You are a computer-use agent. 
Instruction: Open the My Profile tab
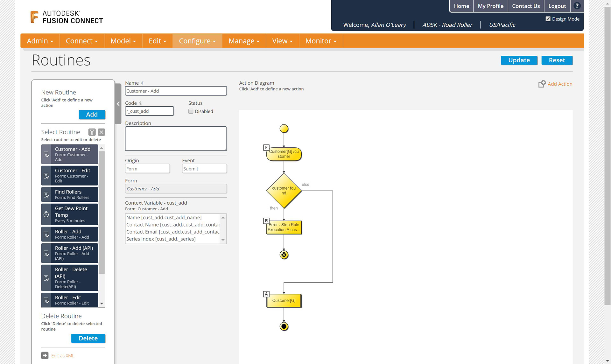[490, 6]
